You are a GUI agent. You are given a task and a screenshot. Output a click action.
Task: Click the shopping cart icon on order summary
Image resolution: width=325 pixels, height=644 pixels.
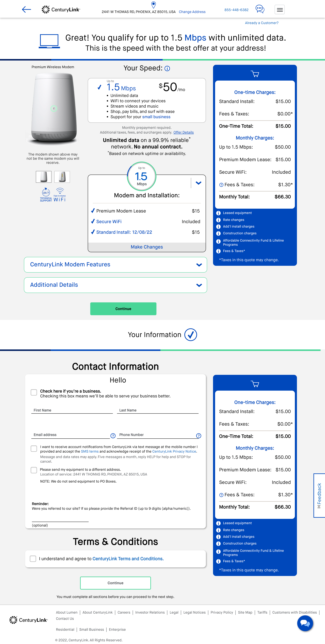coord(255,74)
